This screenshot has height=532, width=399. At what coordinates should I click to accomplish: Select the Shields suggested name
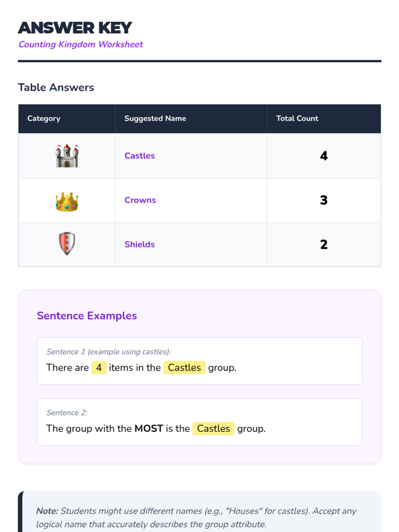click(x=140, y=244)
